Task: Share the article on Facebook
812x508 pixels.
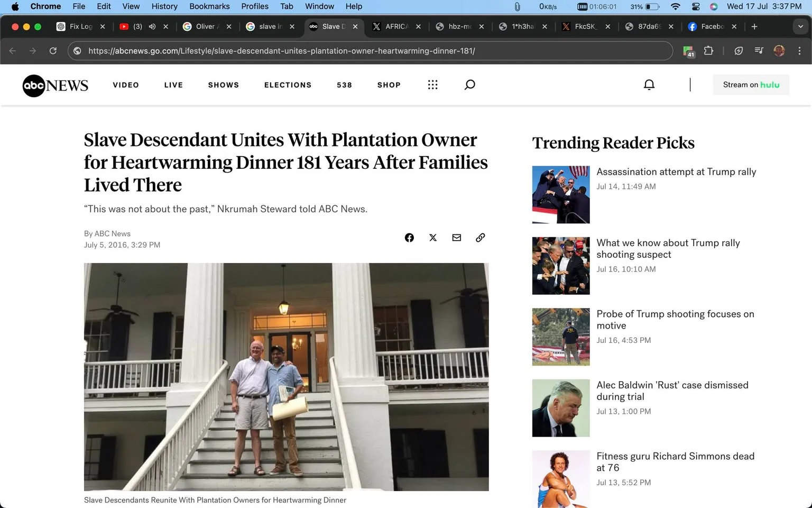Action: 409,238
